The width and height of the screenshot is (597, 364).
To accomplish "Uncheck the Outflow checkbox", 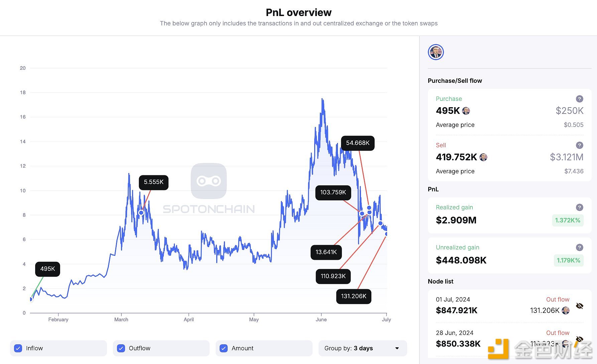I will (x=121, y=348).
